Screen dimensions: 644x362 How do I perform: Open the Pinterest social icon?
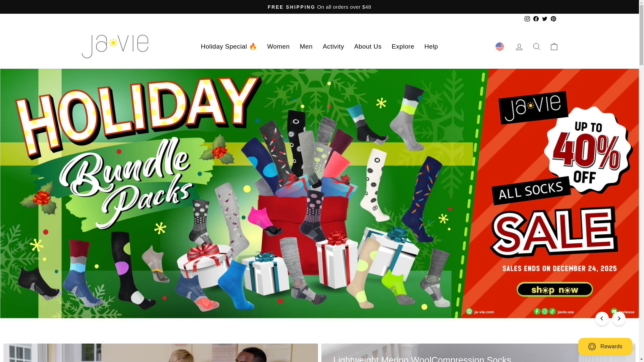point(553,19)
